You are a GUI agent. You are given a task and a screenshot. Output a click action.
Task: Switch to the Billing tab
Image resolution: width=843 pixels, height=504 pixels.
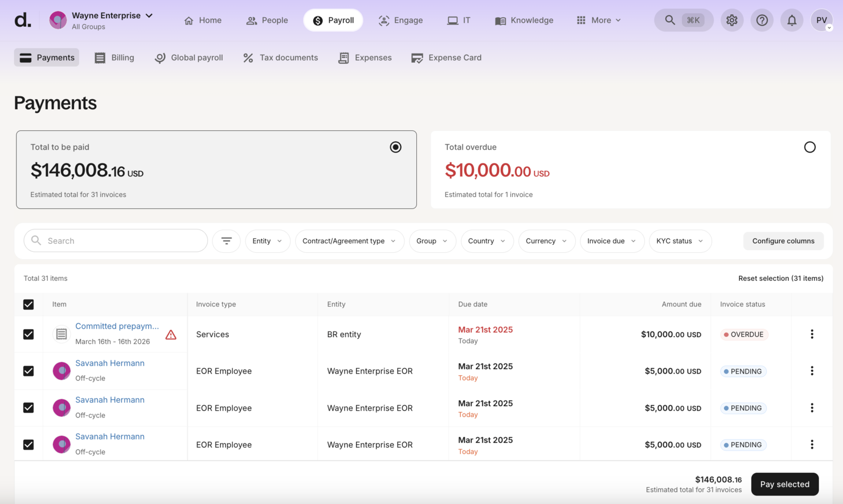click(x=114, y=58)
